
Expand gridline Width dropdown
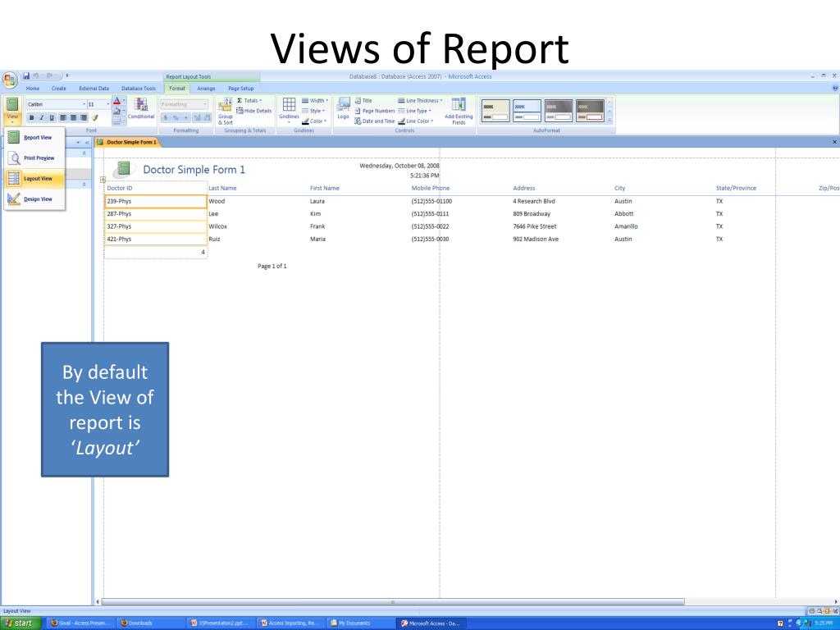tap(315, 101)
